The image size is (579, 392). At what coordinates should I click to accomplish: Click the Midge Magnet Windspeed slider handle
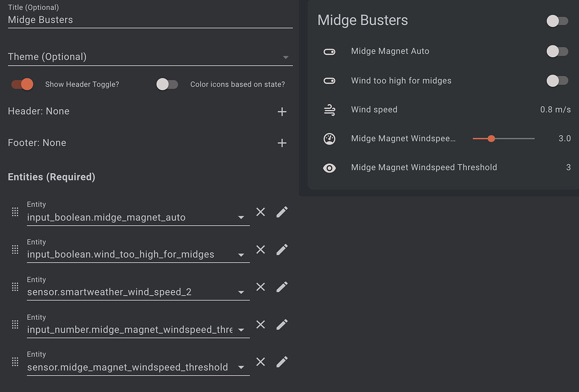(x=491, y=138)
